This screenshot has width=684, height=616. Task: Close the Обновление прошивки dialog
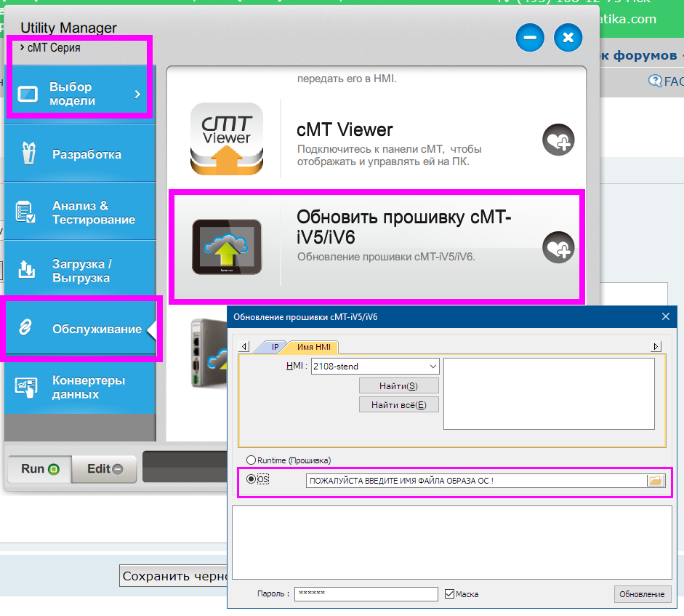pos(666,316)
